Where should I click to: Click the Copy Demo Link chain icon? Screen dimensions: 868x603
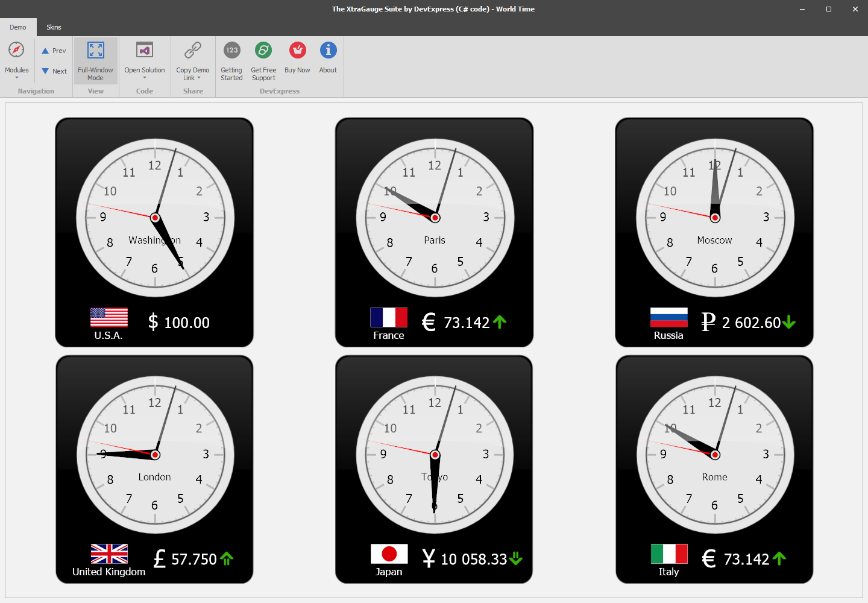[193, 50]
